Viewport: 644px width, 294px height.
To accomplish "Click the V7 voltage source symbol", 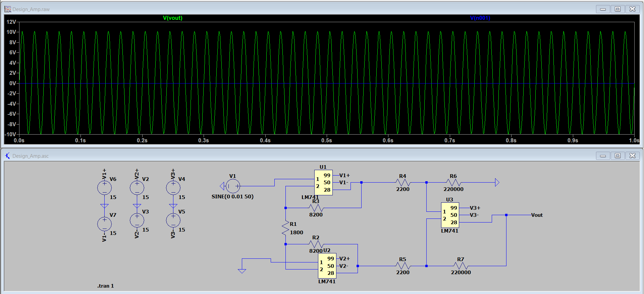I will 104,224.
